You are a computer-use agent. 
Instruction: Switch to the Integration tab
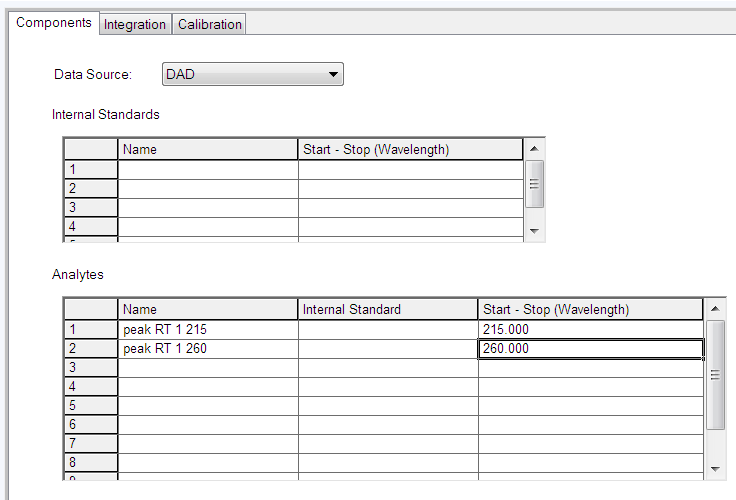pyautogui.click(x=135, y=24)
